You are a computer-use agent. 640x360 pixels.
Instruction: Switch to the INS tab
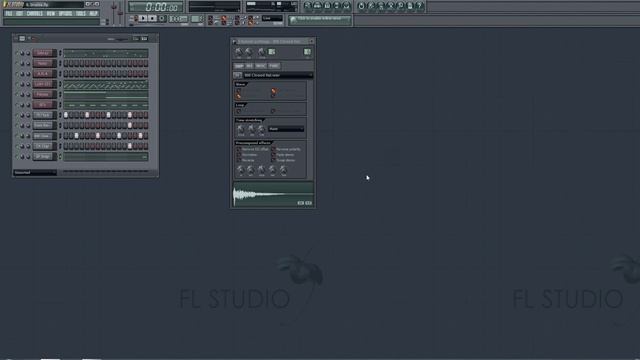[249, 66]
